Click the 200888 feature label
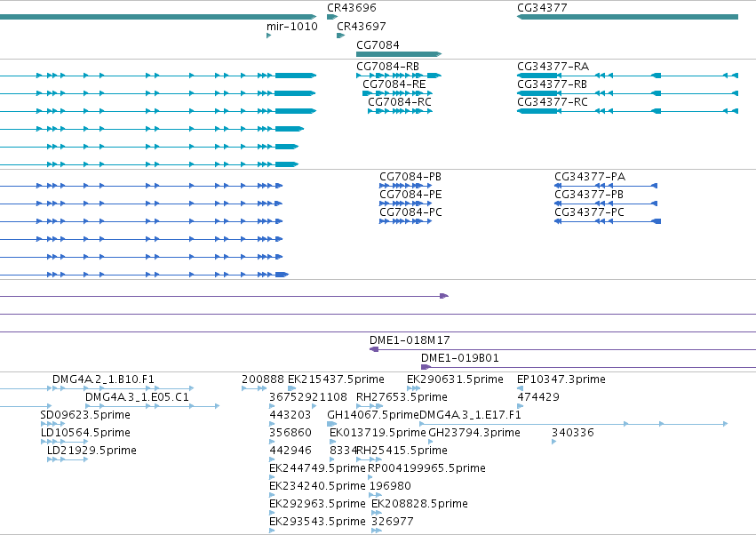This screenshot has width=756, height=535. (x=263, y=379)
